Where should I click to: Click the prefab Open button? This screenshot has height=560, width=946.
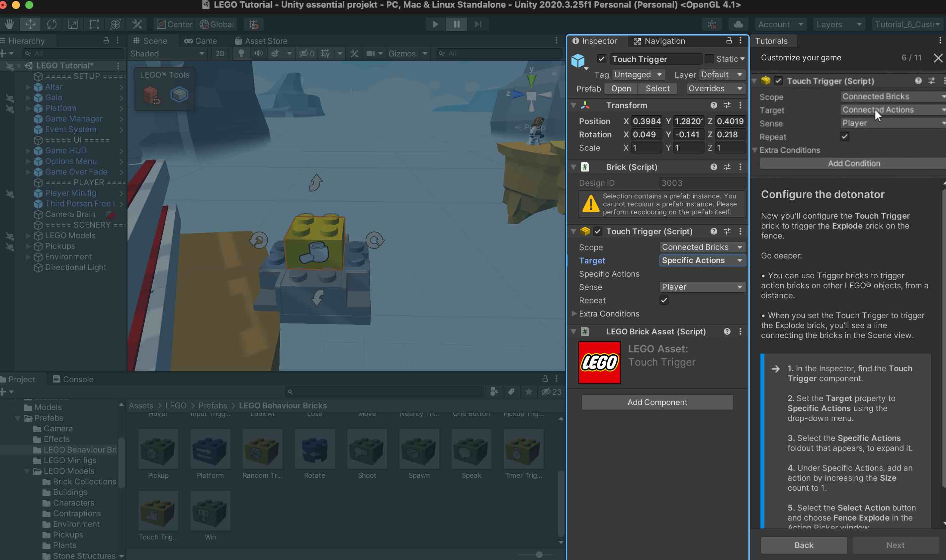click(x=621, y=88)
